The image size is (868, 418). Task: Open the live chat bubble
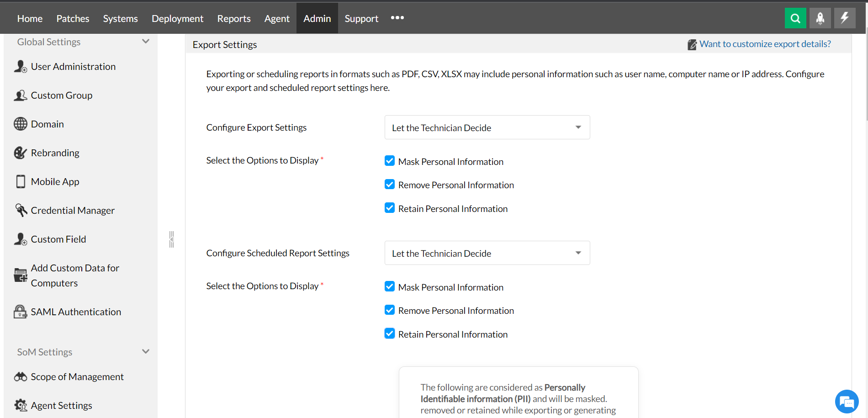pyautogui.click(x=847, y=402)
